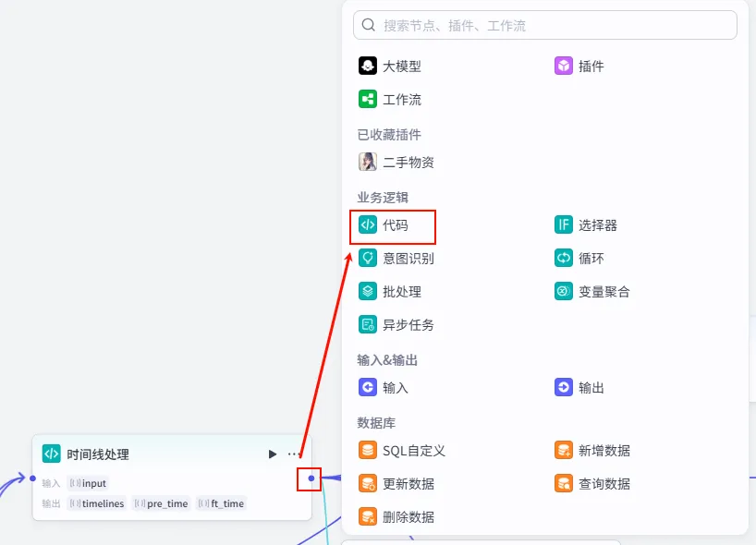Choose the green 工作流 workflow icon
756x545 pixels.
(368, 99)
